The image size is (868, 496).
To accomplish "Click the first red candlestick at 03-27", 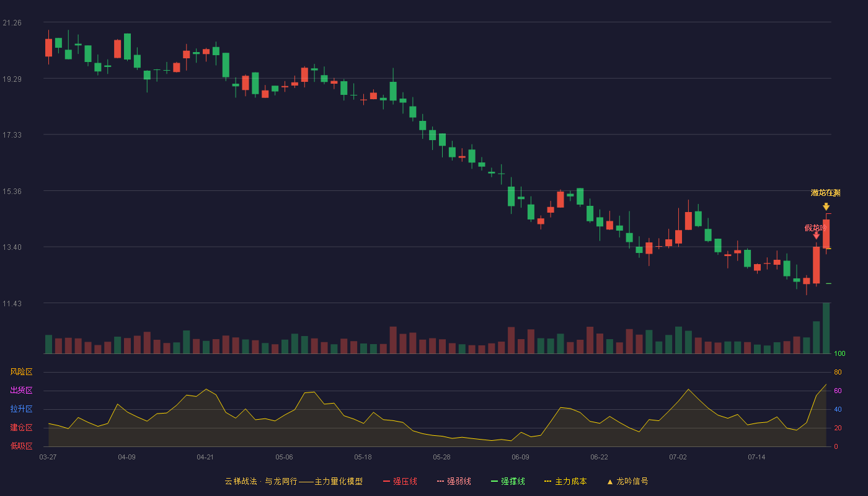I will tap(48, 47).
